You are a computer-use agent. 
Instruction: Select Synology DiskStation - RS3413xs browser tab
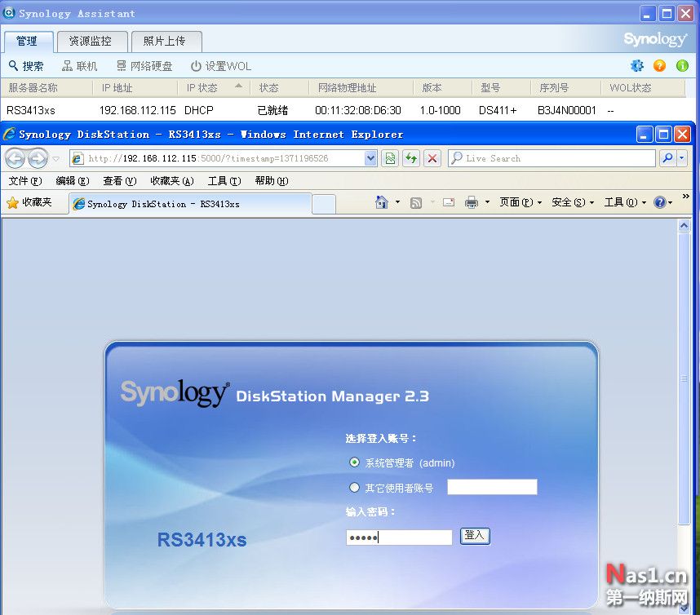[x=190, y=204]
